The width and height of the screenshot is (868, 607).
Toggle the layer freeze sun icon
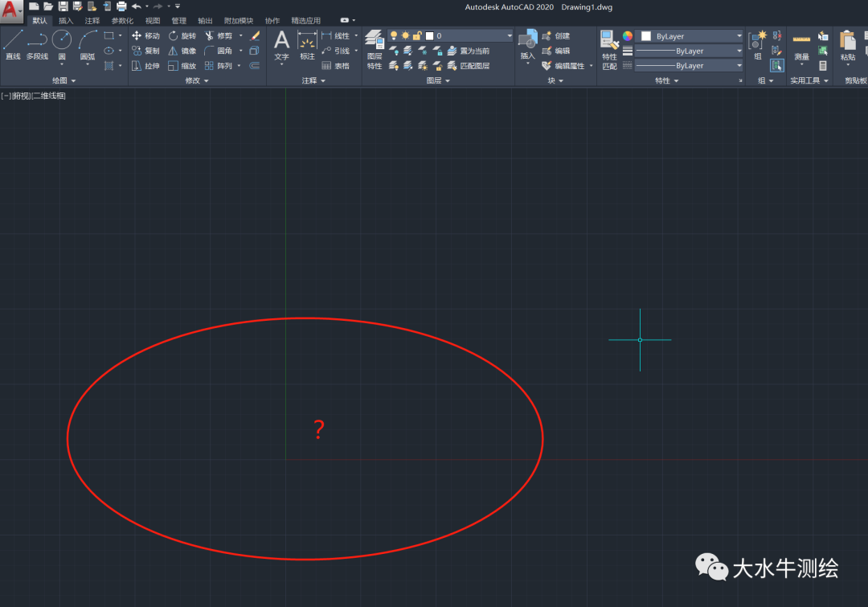pyautogui.click(x=405, y=36)
